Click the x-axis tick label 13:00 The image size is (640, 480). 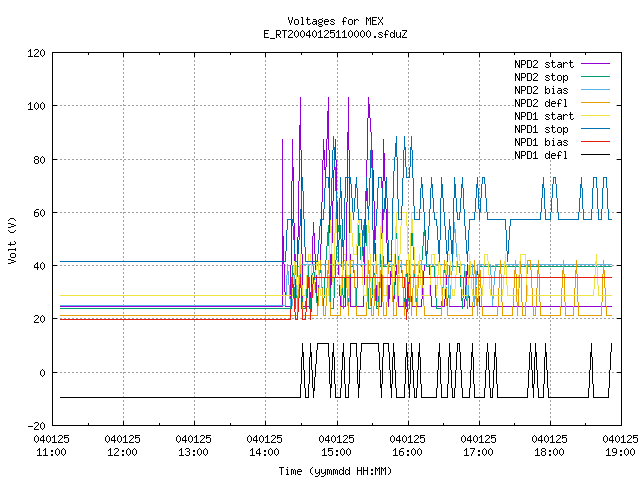[x=193, y=452]
